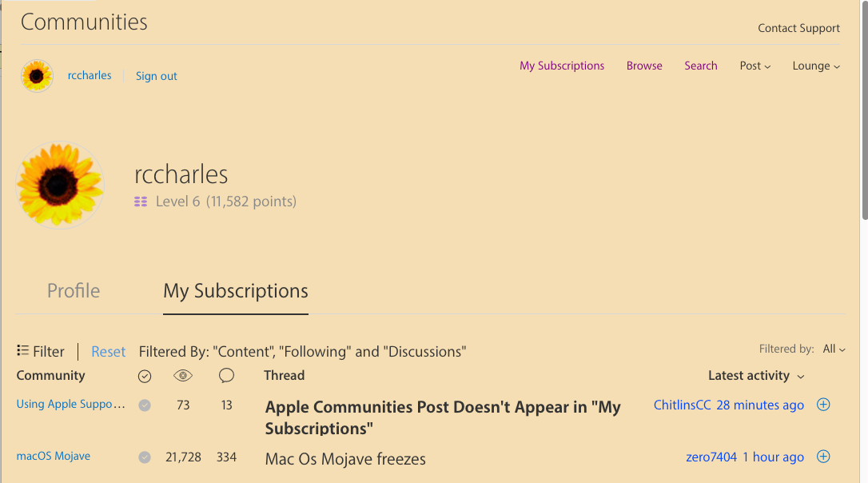Click the large sunflower profile picture

click(x=60, y=185)
